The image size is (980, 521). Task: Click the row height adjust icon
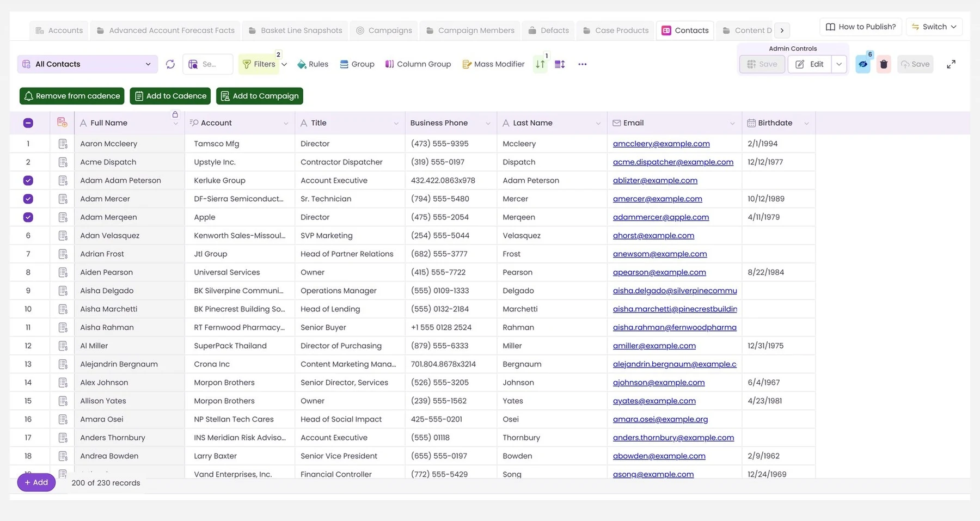(560, 64)
